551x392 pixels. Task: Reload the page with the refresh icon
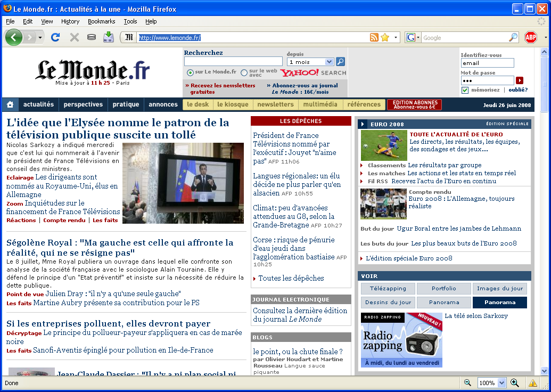point(55,37)
